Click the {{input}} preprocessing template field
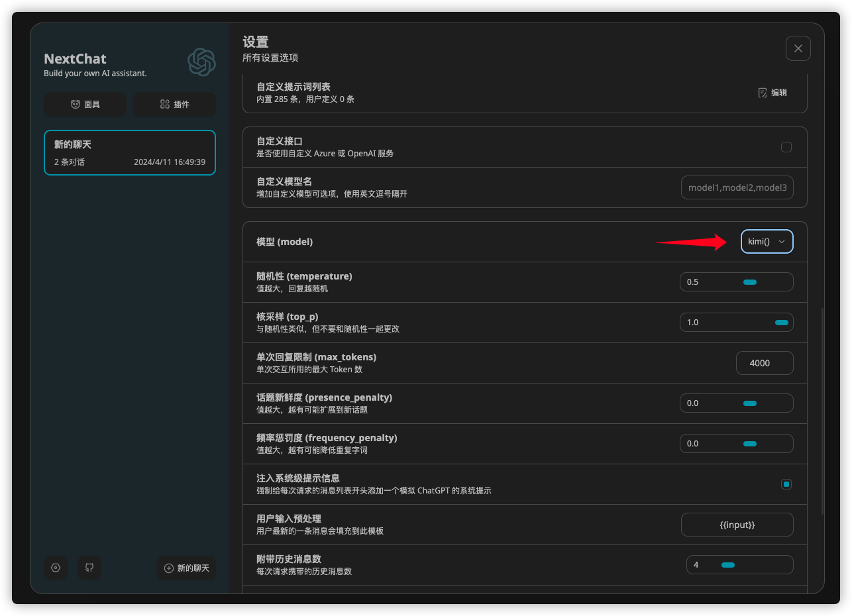 737,524
